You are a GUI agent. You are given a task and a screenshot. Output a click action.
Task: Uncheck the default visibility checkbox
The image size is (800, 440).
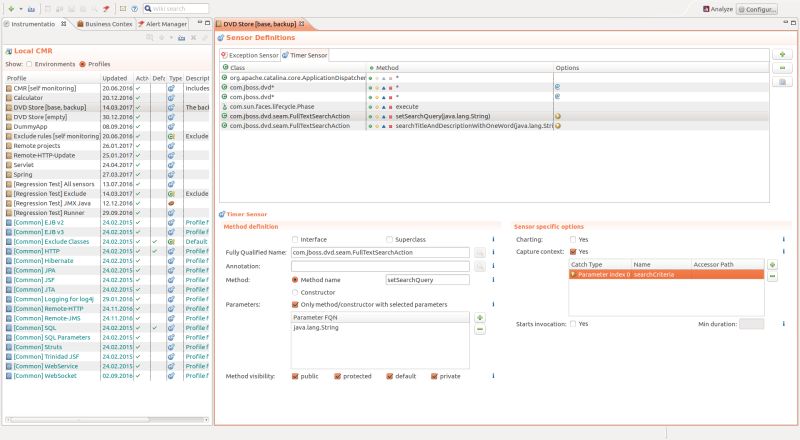click(390, 376)
